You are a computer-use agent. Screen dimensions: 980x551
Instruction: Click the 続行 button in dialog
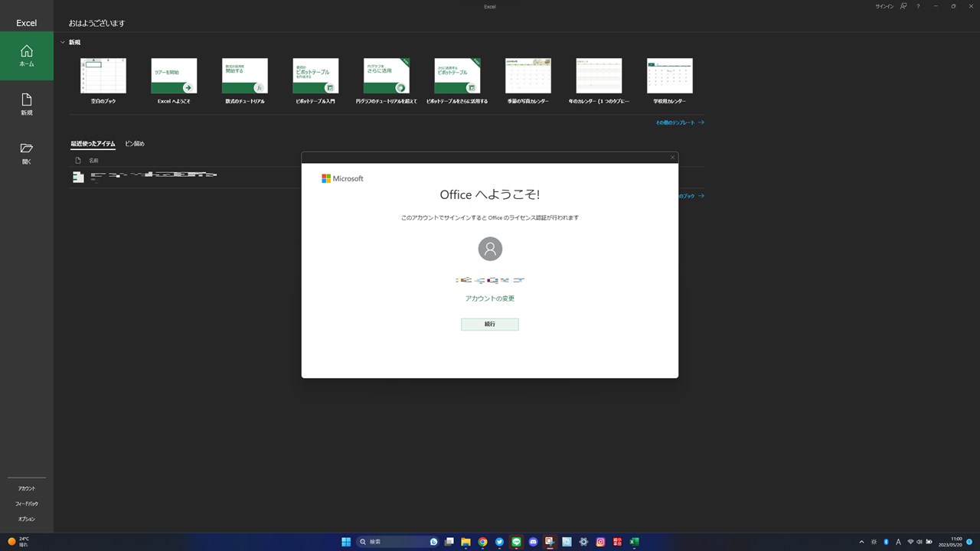[x=490, y=324]
